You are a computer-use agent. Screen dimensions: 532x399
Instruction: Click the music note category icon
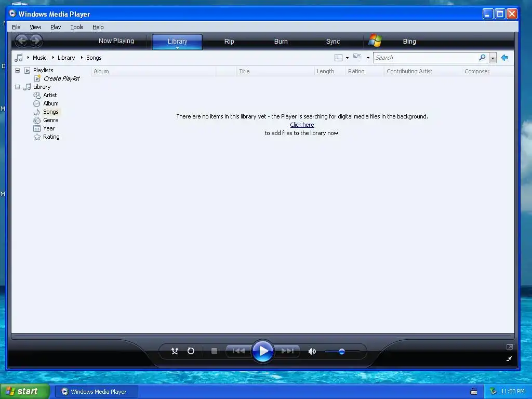(19, 58)
